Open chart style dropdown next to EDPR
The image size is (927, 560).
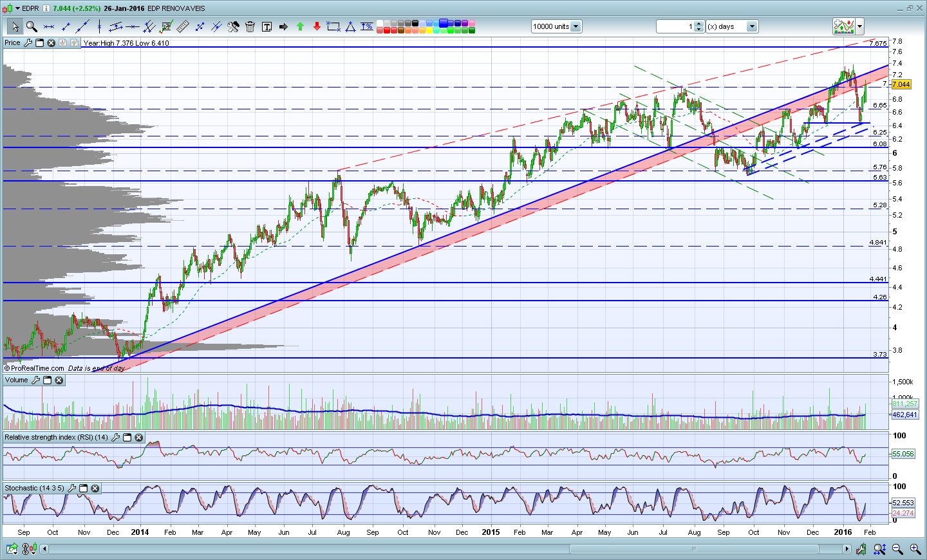(x=17, y=8)
